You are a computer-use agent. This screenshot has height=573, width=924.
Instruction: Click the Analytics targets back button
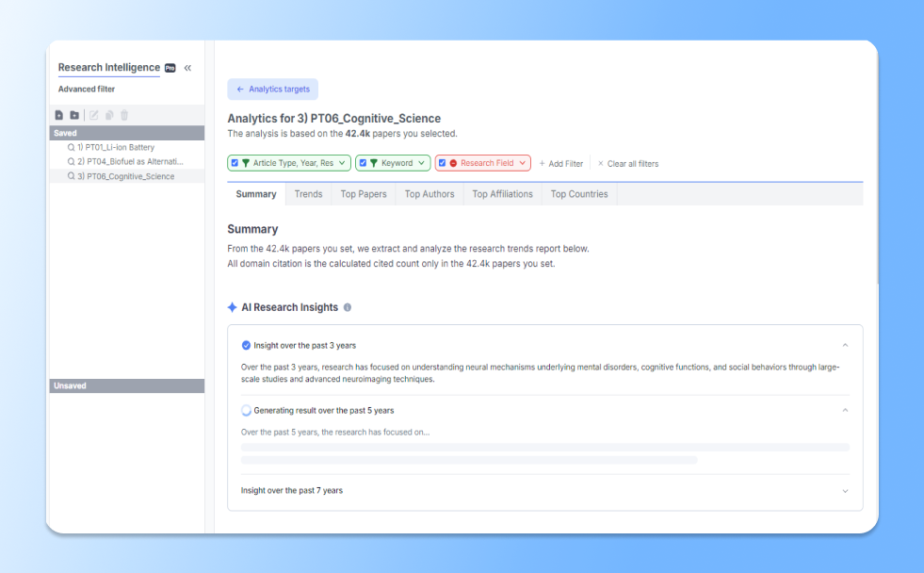(x=272, y=89)
